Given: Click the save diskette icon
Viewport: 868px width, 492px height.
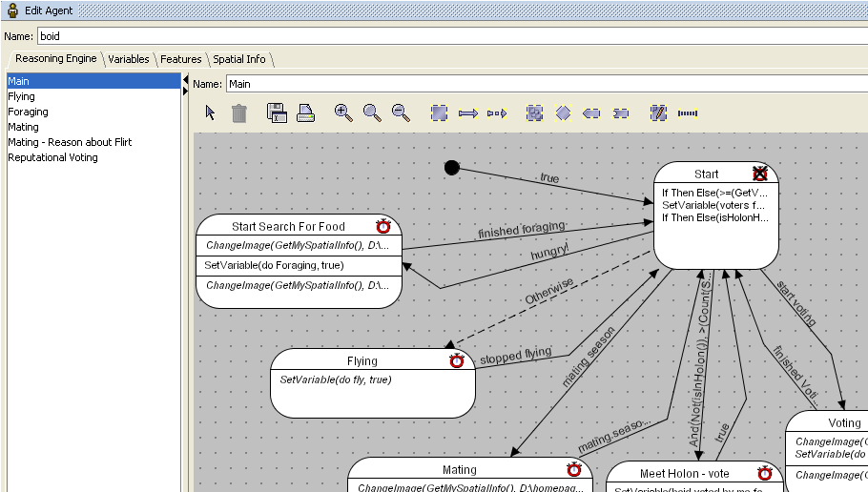Looking at the screenshot, I should click(x=277, y=113).
